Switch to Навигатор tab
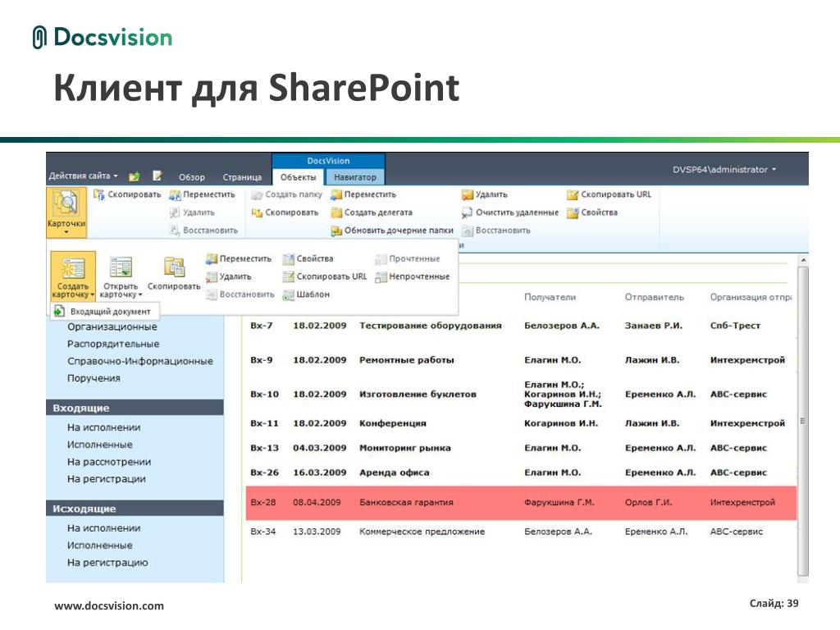Screen dimensions: 840x630 (355, 177)
